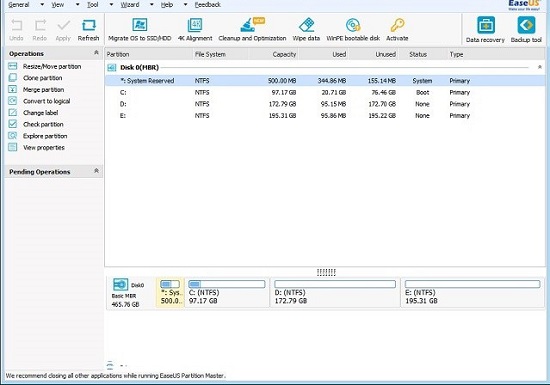Click the C: (NTFS) block in disk map
Viewport: 550px width, 385px height.
pyautogui.click(x=227, y=292)
